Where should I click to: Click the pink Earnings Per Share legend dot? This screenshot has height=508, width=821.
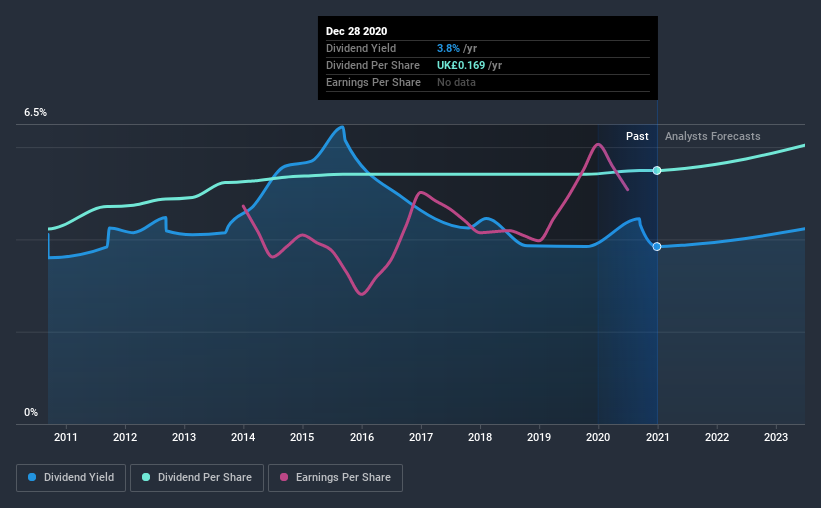point(284,477)
